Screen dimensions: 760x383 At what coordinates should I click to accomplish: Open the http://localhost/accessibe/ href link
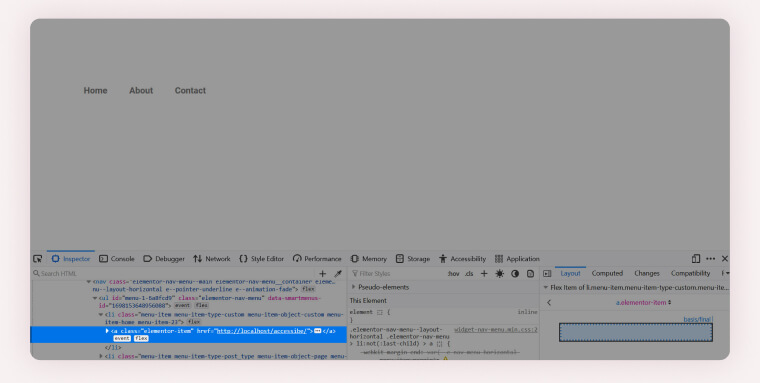point(261,331)
